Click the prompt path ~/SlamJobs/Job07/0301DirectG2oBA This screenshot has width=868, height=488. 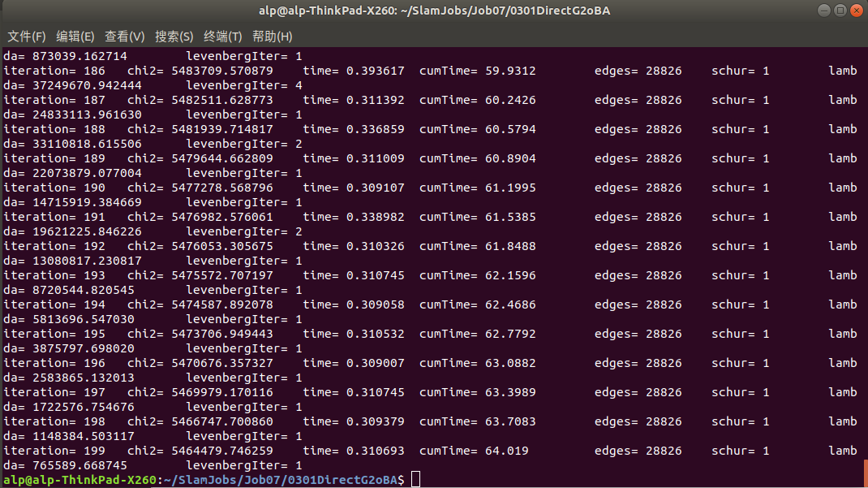tap(281, 480)
